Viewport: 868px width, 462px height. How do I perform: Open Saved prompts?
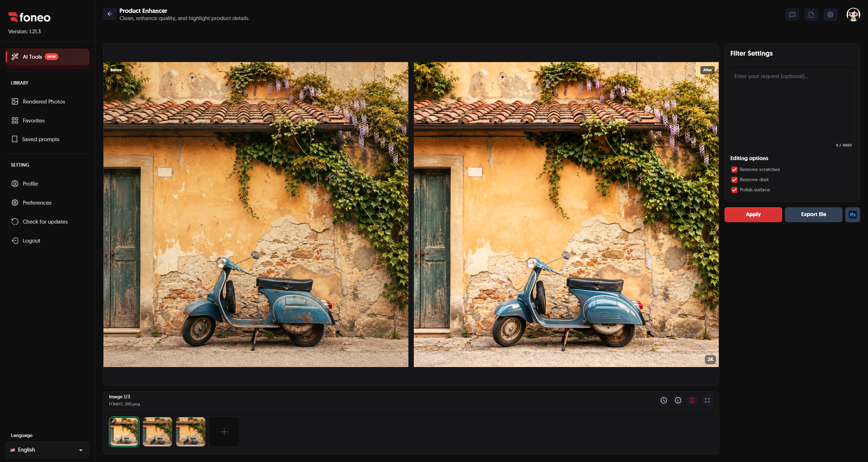coord(47,139)
